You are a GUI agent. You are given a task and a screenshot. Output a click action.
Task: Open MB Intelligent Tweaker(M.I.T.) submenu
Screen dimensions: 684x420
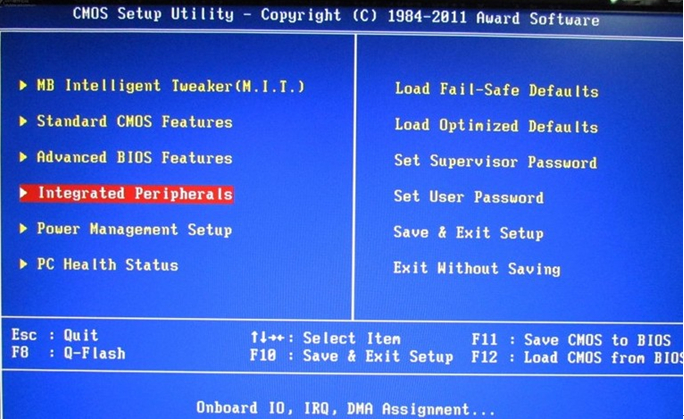coord(171,85)
